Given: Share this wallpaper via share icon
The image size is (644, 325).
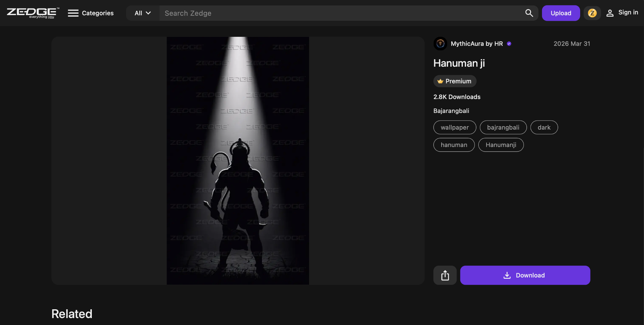Looking at the screenshot, I should point(445,275).
